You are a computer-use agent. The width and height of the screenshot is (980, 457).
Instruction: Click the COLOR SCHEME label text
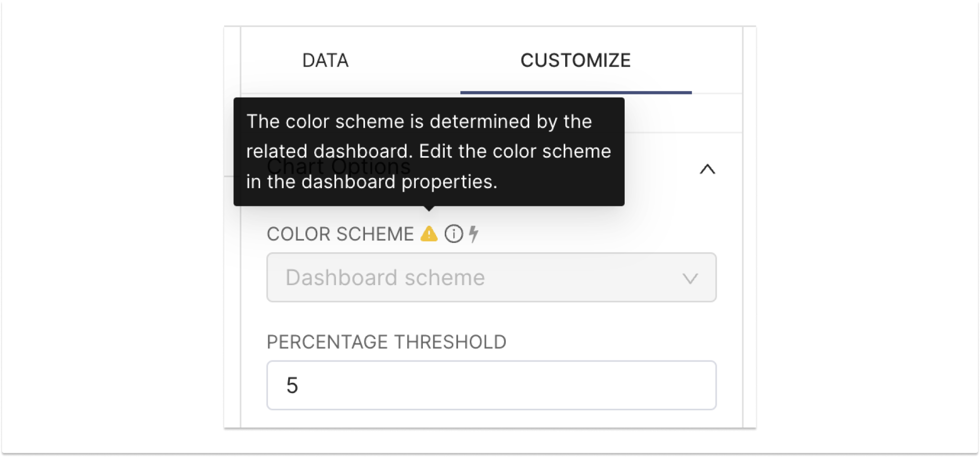tap(341, 234)
